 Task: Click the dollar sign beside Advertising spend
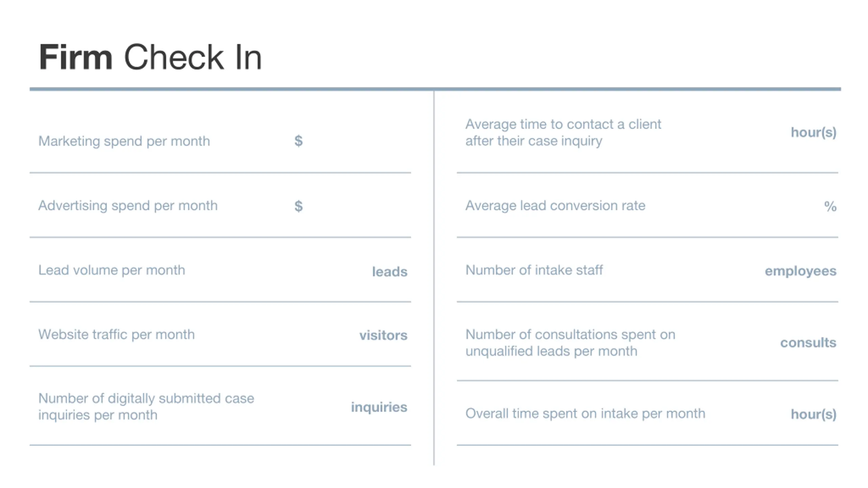298,206
